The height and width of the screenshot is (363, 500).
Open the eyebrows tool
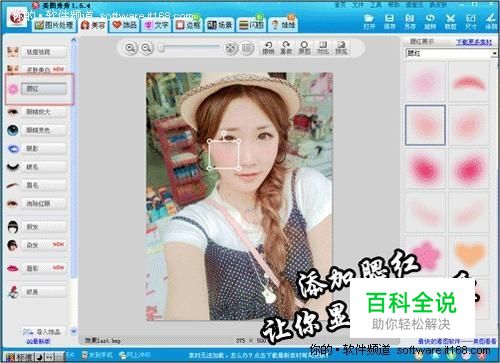44,185
